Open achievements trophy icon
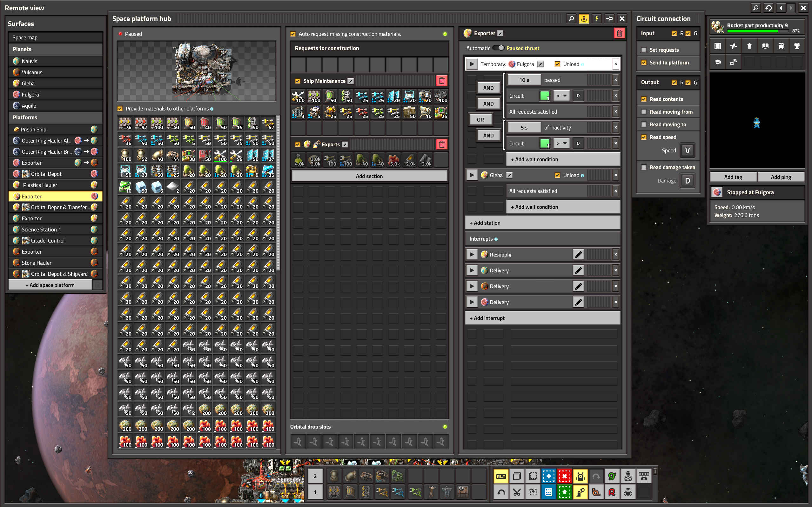This screenshot has height=507, width=812. [x=797, y=46]
